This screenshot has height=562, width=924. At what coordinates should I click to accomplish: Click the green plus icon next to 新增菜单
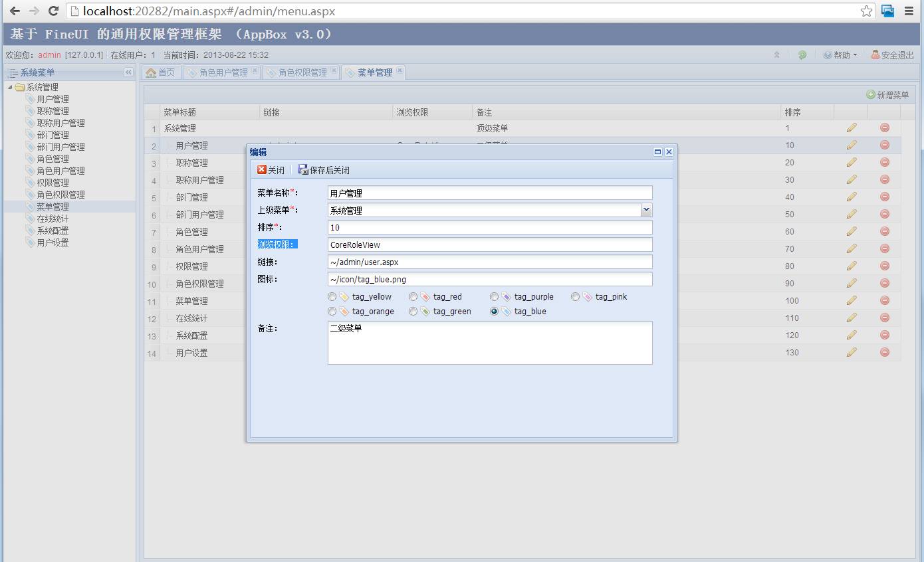871,94
